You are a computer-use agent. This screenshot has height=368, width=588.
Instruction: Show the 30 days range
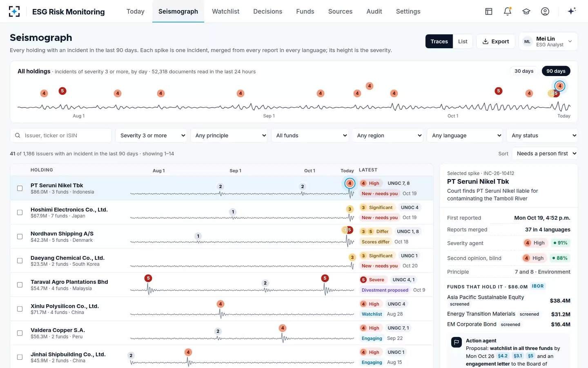pos(524,71)
